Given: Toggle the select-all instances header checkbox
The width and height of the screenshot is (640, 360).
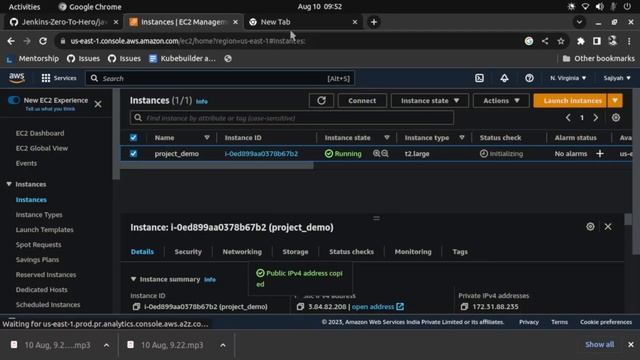Looking at the screenshot, I should click(x=133, y=138).
